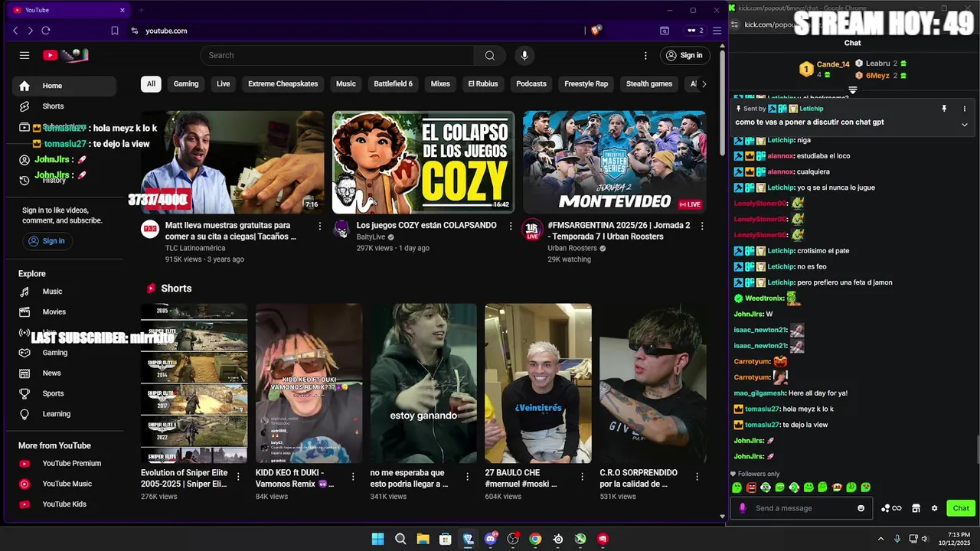980x551 pixels.
Task: Open the EL COLAPSO DE LOS JUEGOS COZY thumbnail
Action: [x=423, y=162]
